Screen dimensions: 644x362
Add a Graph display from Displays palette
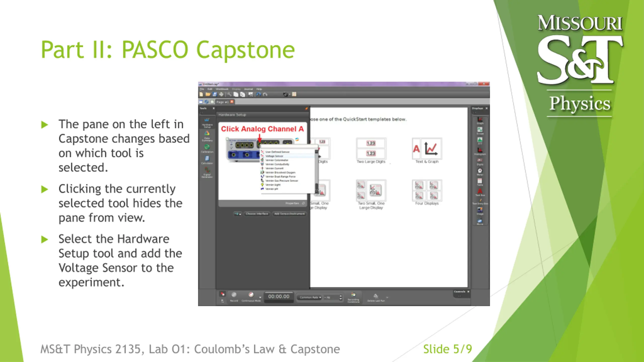(480, 121)
